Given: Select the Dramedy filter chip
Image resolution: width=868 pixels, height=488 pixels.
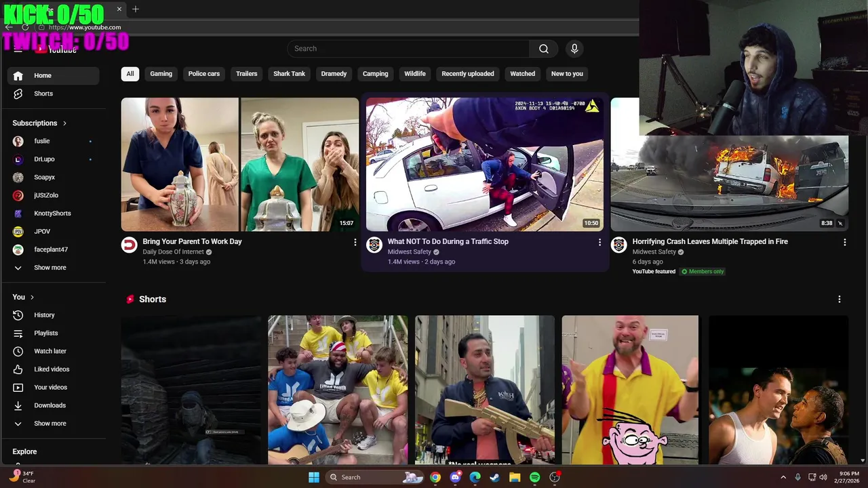Looking at the screenshot, I should 334,74.
